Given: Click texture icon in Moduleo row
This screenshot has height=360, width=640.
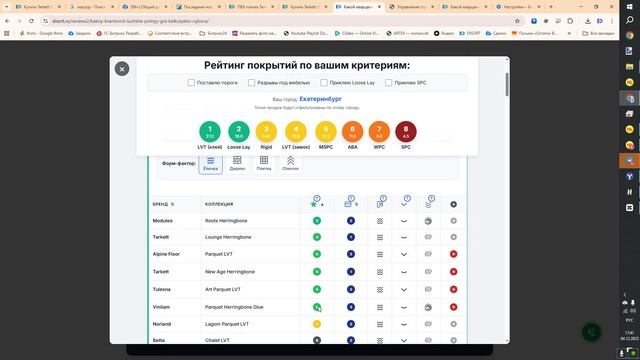Looking at the screenshot, I should click(428, 221).
